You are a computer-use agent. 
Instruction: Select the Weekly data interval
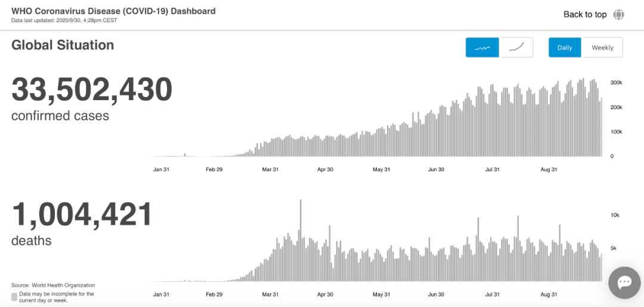click(602, 48)
